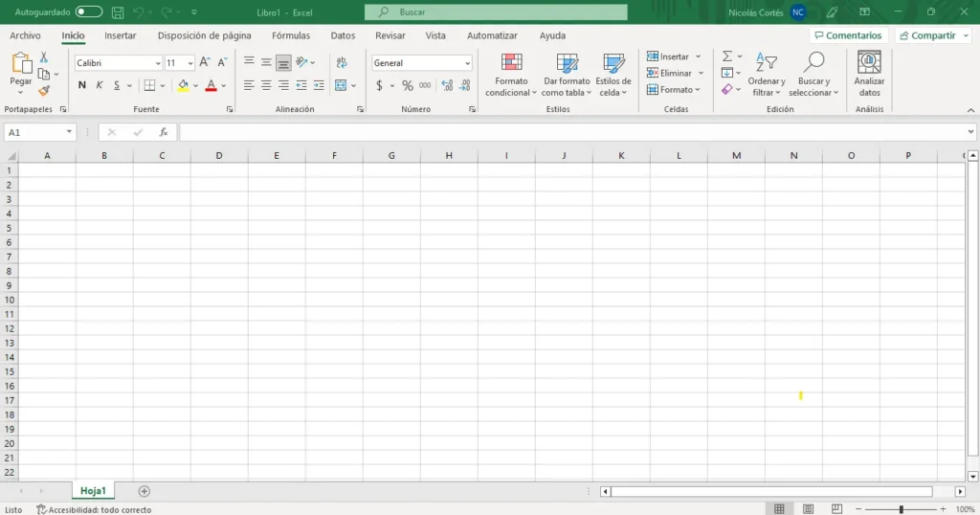Screen dimensions: 980x515
Task: Toggle the Autoguardado switch
Action: click(x=88, y=11)
